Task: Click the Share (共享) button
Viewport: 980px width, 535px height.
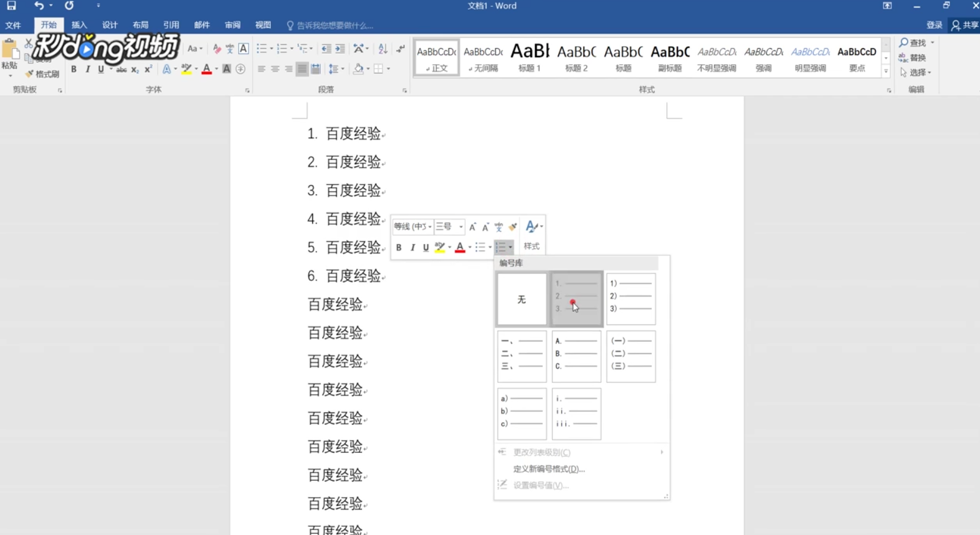Action: click(965, 26)
